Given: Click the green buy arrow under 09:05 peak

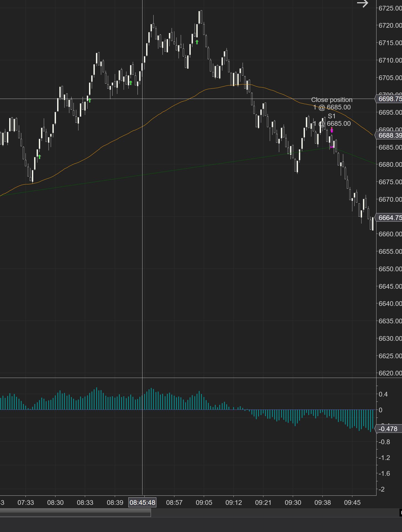Looking at the screenshot, I should pos(197,42).
